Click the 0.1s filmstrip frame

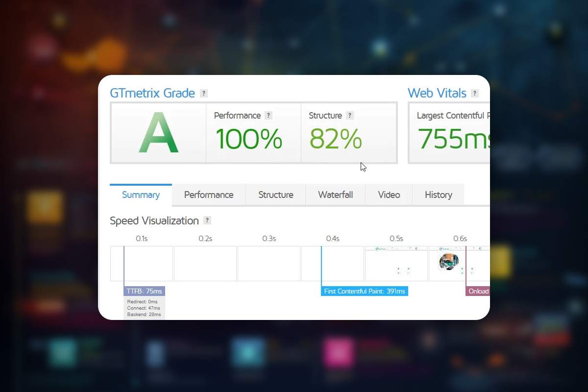tap(142, 264)
